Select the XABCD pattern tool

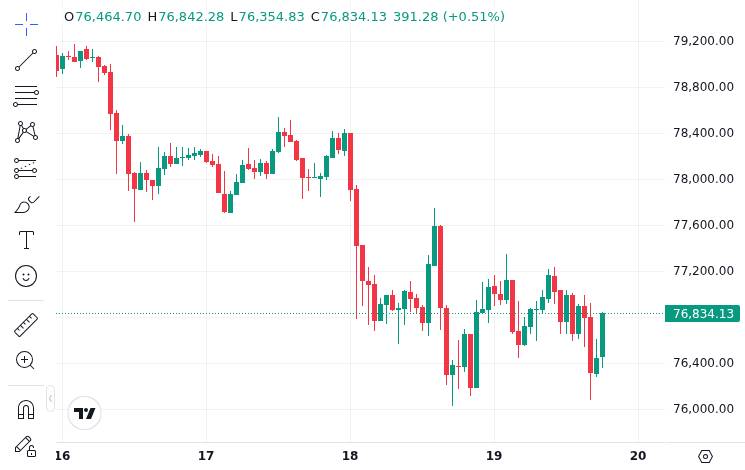pos(26,132)
